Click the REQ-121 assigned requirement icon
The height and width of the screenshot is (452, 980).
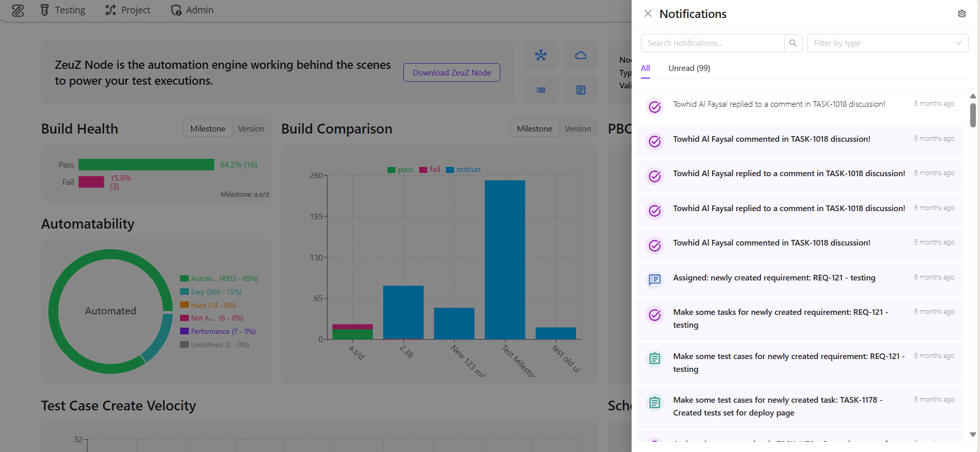point(655,279)
